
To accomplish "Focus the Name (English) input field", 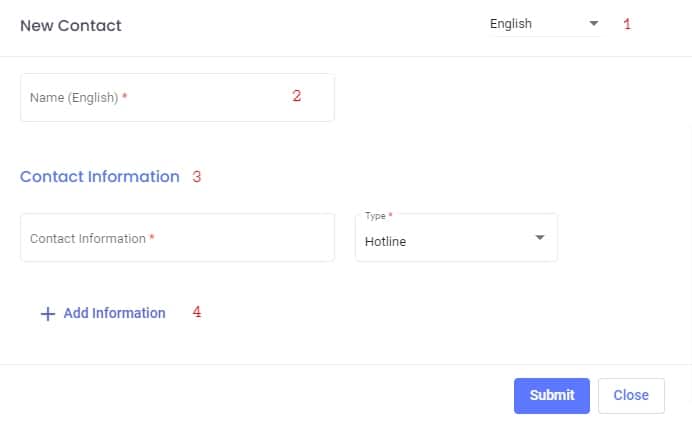I will click(x=177, y=98).
